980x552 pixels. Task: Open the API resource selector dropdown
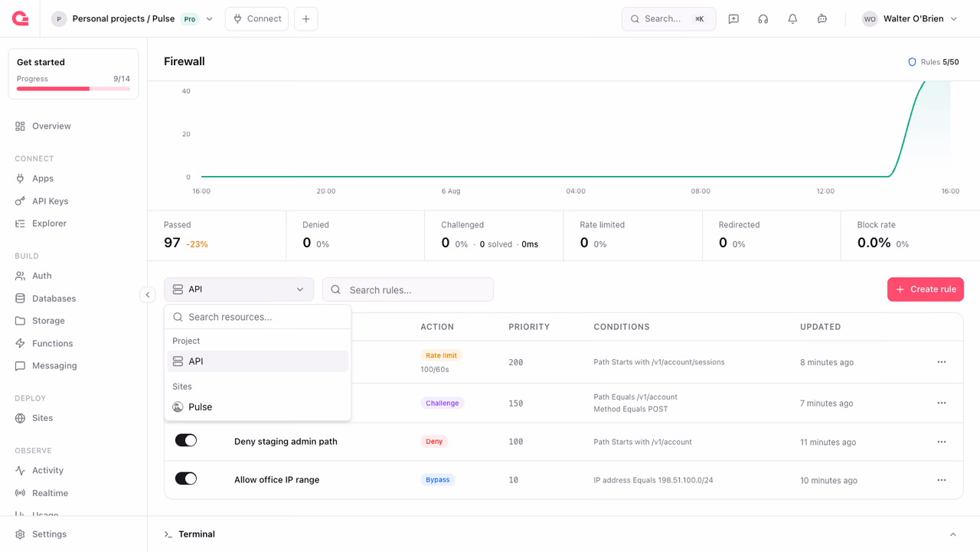pyautogui.click(x=239, y=289)
